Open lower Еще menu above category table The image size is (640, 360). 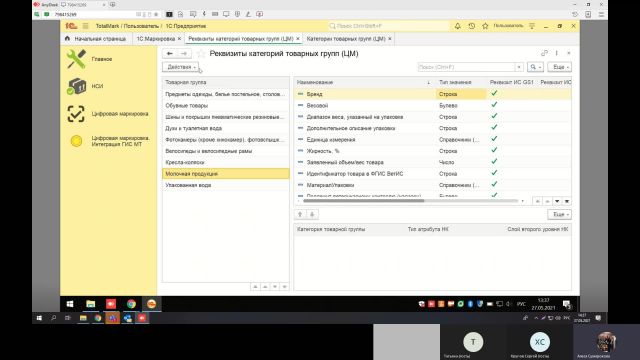[560, 214]
